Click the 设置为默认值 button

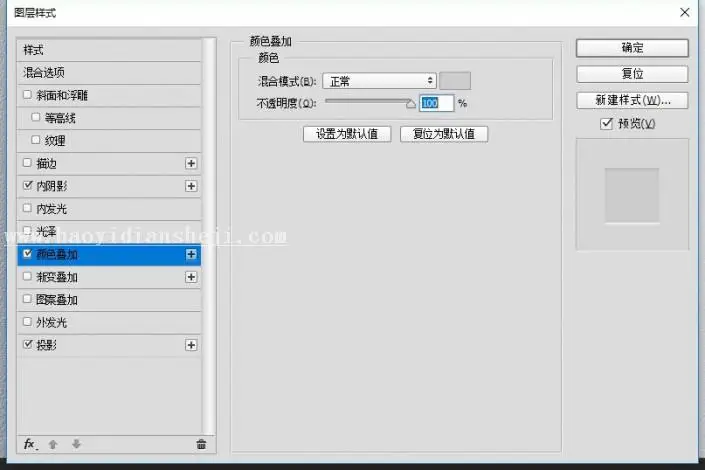(x=347, y=134)
